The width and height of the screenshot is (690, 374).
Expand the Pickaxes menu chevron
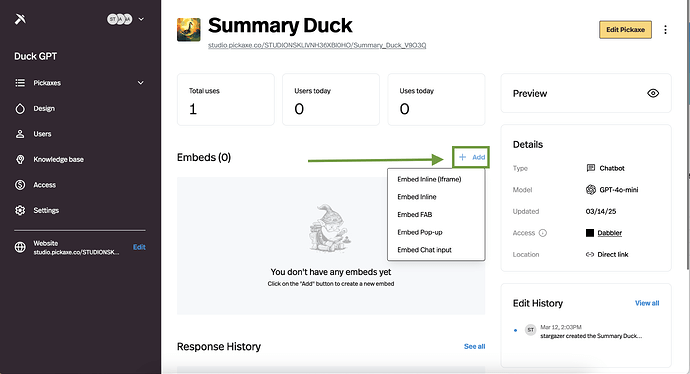(x=140, y=83)
